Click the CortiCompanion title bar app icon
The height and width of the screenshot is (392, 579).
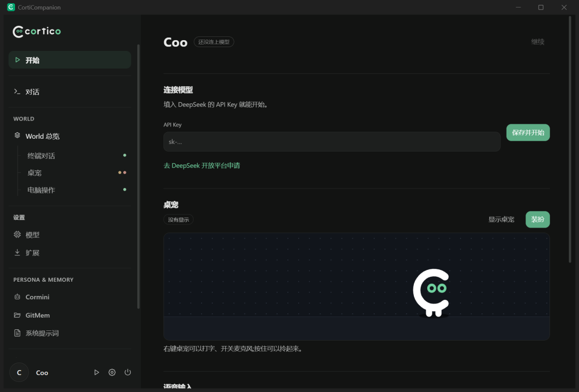(11, 7)
